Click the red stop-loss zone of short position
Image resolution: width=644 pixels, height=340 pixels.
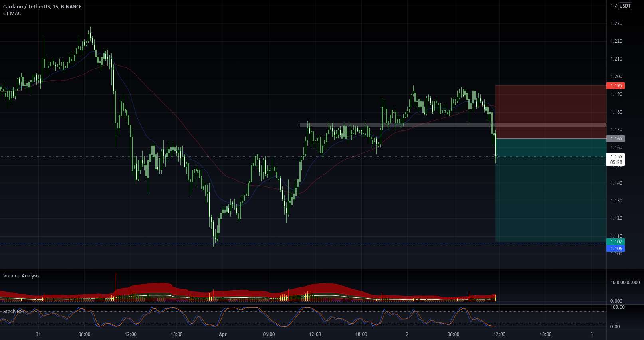click(x=551, y=112)
